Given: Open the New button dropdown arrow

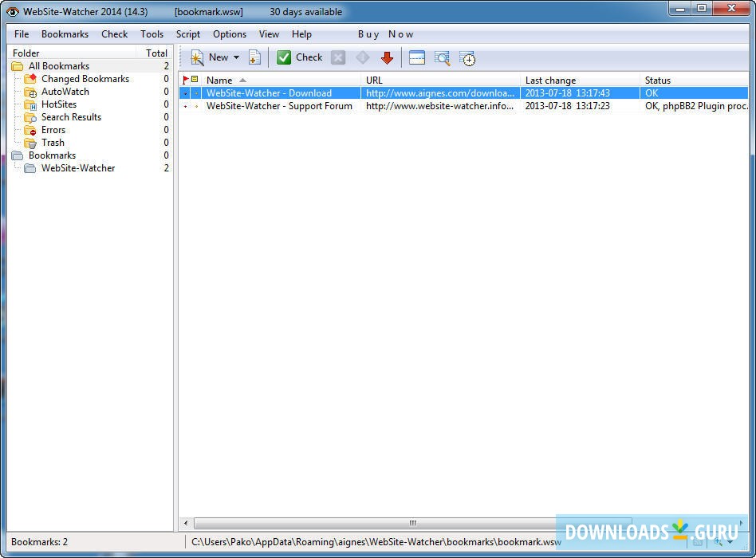Looking at the screenshot, I should [236, 57].
